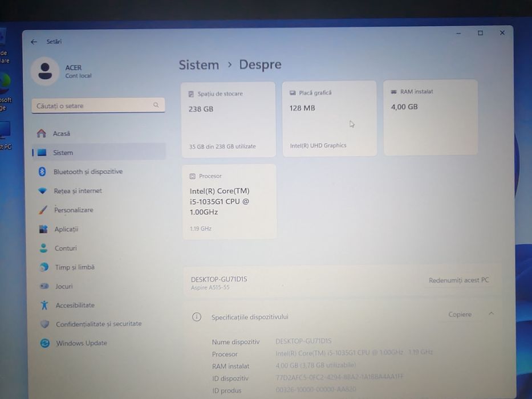Click Redenumiți acest PC button

458,280
